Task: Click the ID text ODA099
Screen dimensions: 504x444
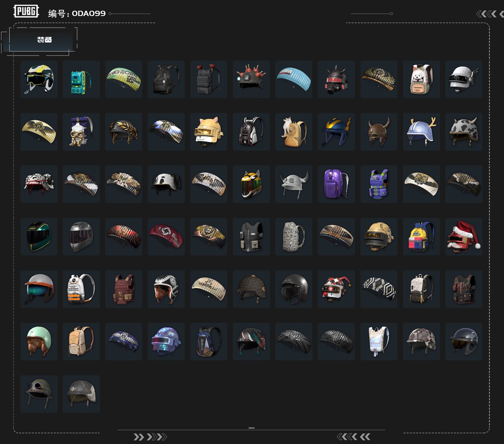Action: coord(89,13)
